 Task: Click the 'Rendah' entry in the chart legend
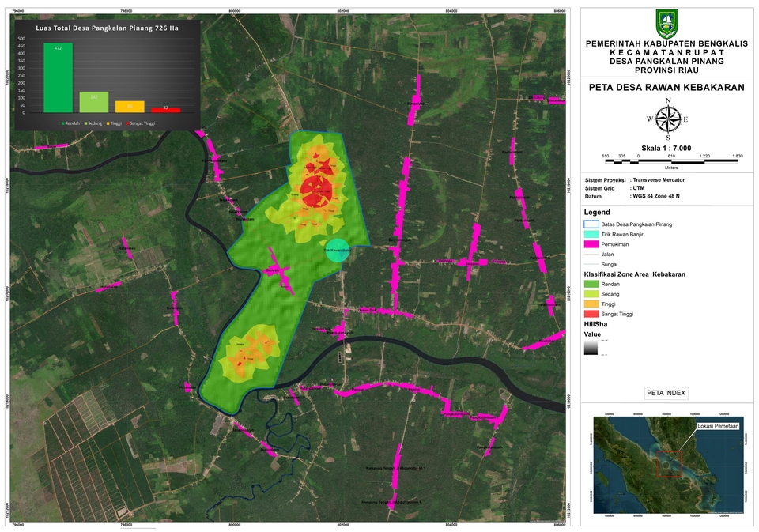(70, 123)
